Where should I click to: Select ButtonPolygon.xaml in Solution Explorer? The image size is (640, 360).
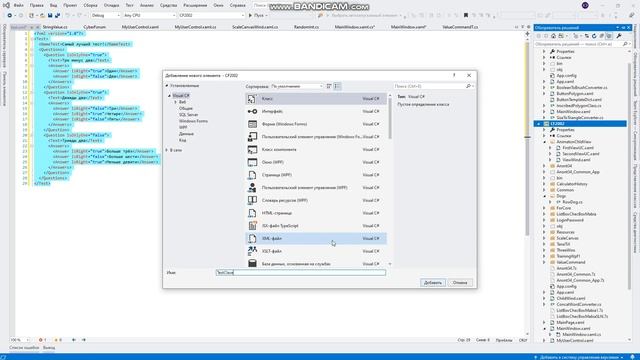pyautogui.click(x=575, y=93)
